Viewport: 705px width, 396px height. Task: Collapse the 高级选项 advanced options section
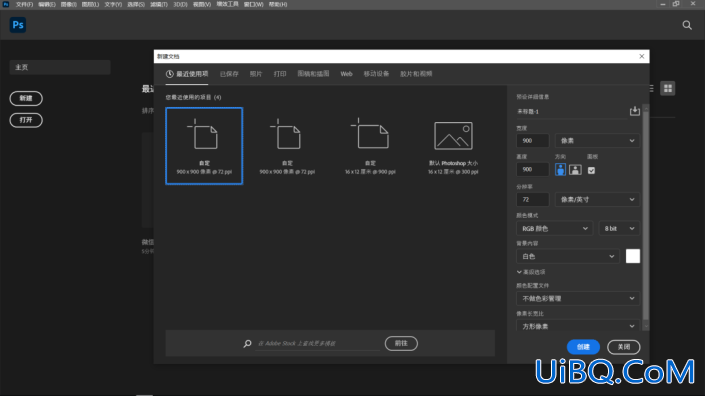tap(531, 272)
